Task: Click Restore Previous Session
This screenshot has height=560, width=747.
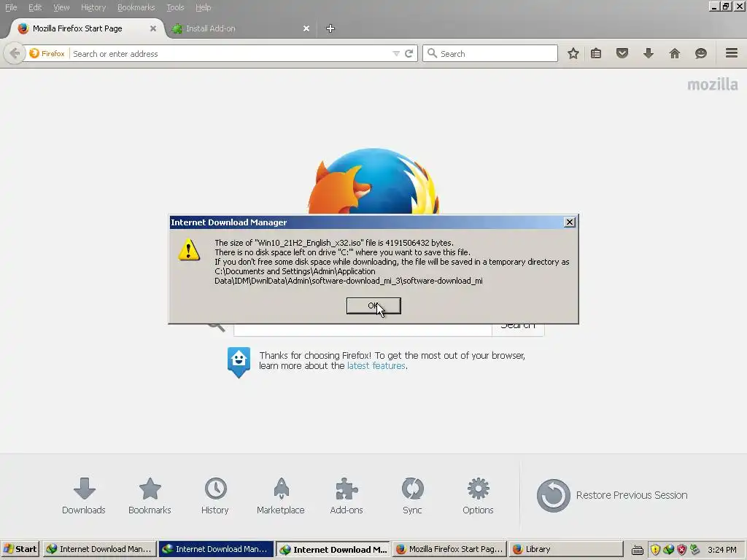Action: (612, 495)
